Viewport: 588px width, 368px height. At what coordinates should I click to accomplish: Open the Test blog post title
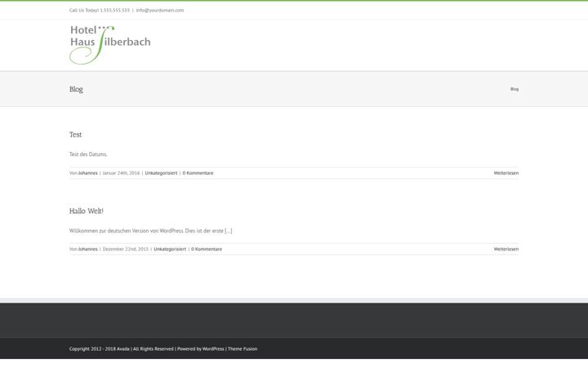click(75, 134)
